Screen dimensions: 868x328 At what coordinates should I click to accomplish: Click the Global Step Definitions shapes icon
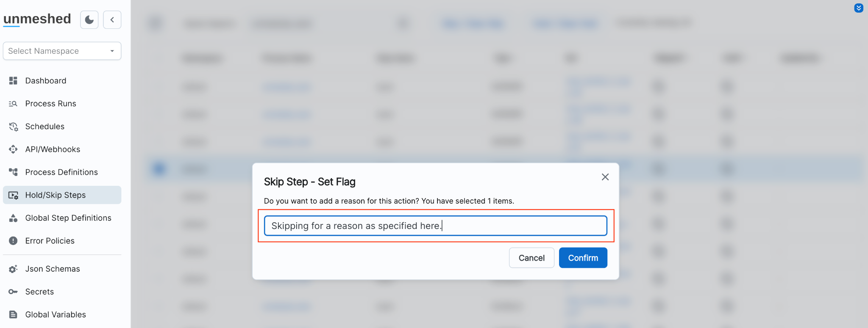(x=13, y=218)
